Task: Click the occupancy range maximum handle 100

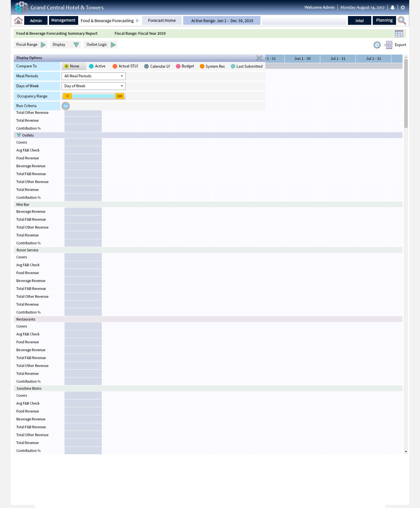Action: (120, 96)
